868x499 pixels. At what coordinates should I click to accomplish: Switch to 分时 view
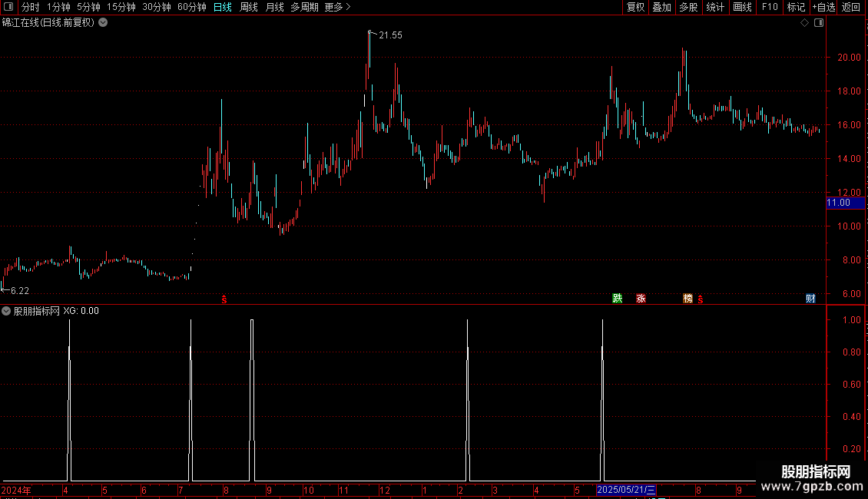click(31, 7)
